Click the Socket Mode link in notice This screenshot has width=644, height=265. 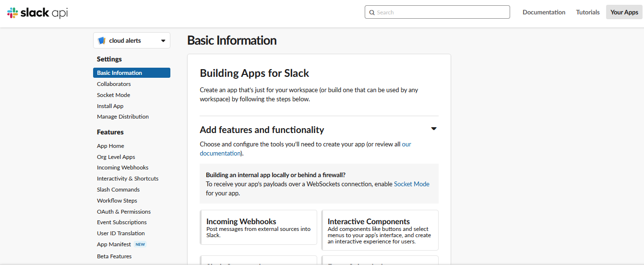click(412, 184)
